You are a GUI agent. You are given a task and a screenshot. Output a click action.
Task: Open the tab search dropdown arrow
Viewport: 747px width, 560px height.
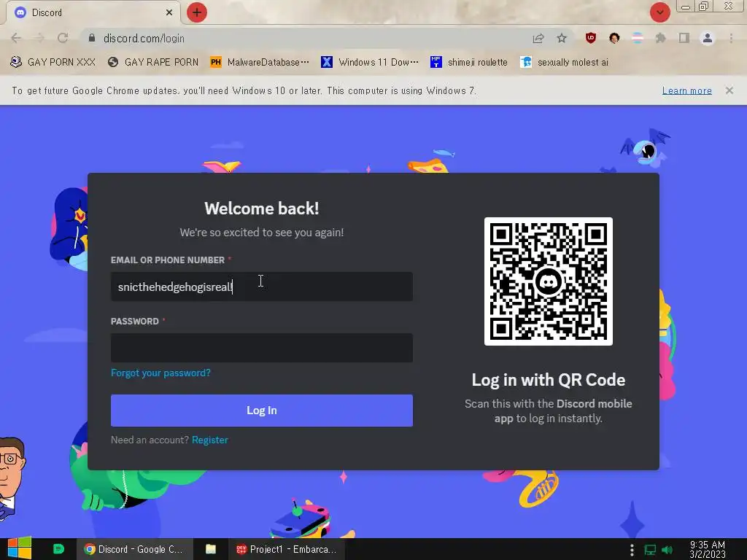[x=659, y=12]
